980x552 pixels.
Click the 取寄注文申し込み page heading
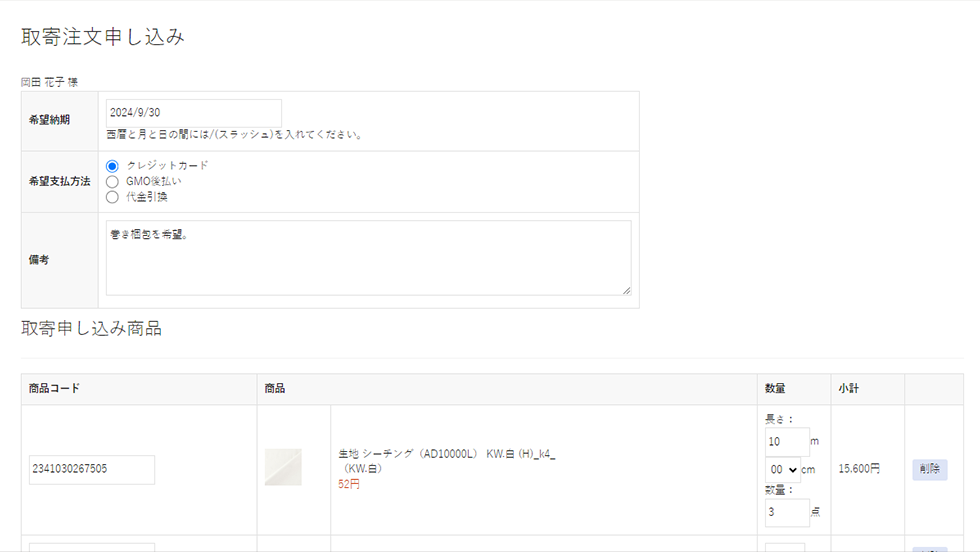(103, 37)
